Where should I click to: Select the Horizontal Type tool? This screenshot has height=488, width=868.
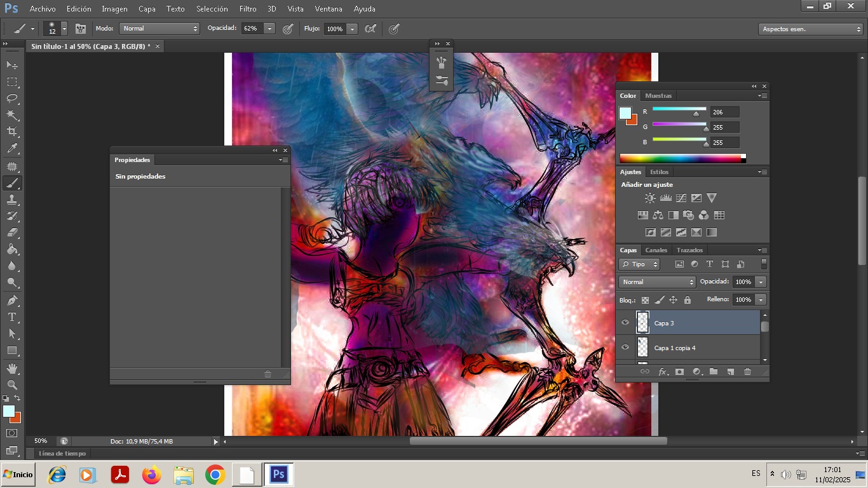click(12, 316)
